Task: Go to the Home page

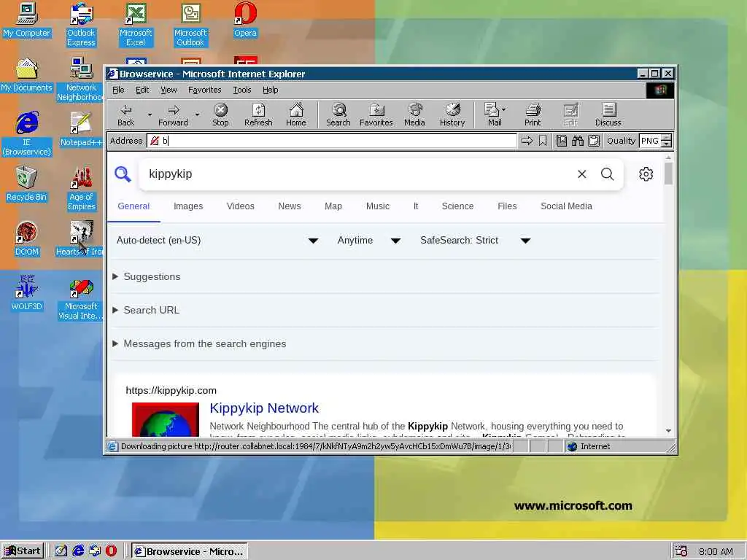Action: pos(296,114)
